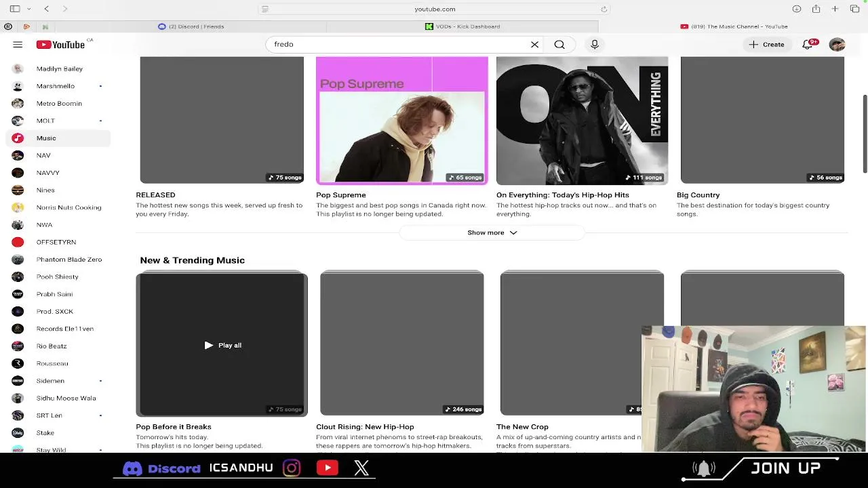
Task: Open Clout Rising: New Hip-Hop title
Action: point(365,427)
